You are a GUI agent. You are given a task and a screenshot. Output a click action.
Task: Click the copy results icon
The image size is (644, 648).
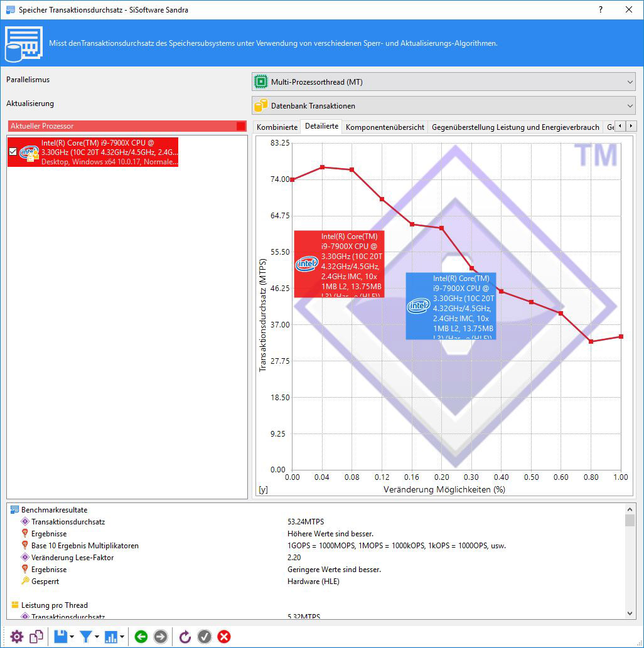coord(36,637)
